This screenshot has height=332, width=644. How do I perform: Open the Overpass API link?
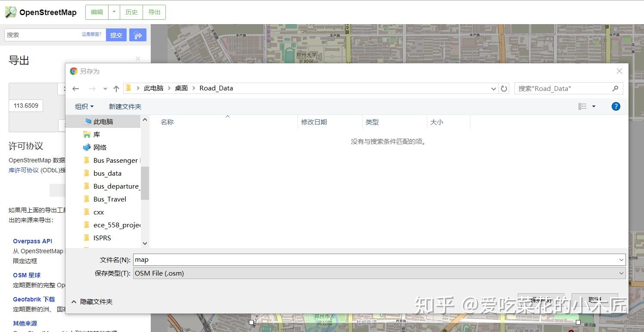tap(32, 241)
